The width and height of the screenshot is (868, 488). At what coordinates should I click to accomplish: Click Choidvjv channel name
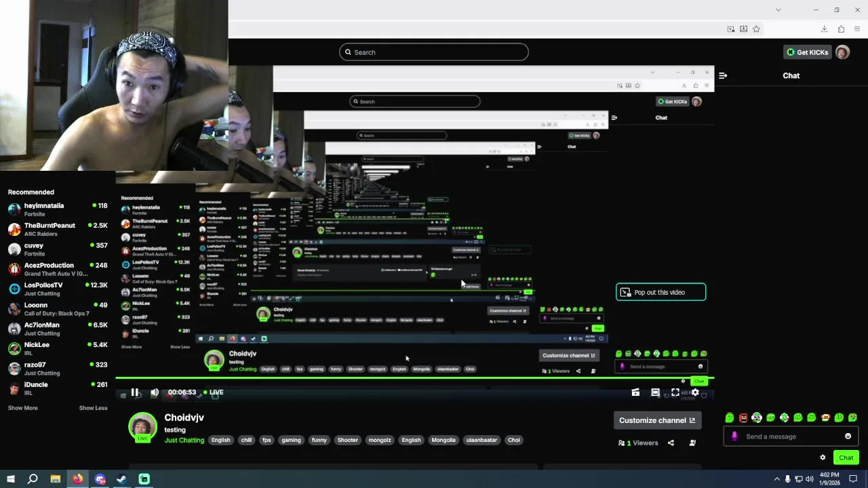[x=184, y=418]
